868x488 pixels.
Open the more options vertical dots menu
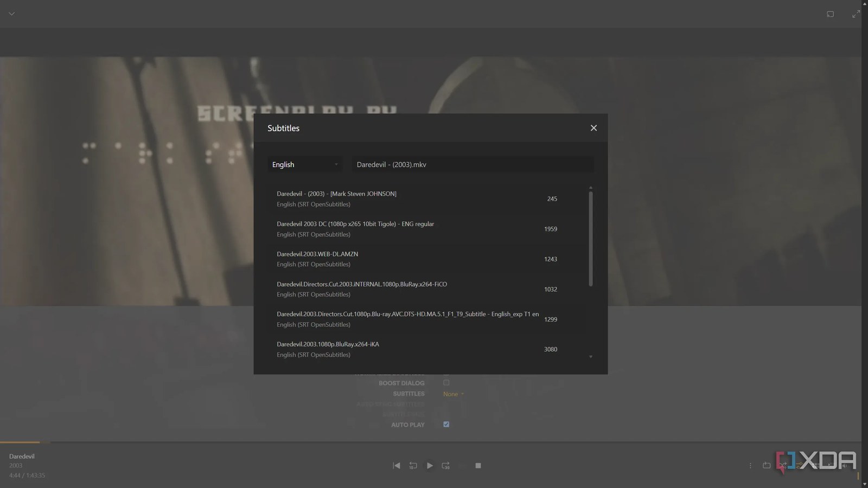click(750, 466)
